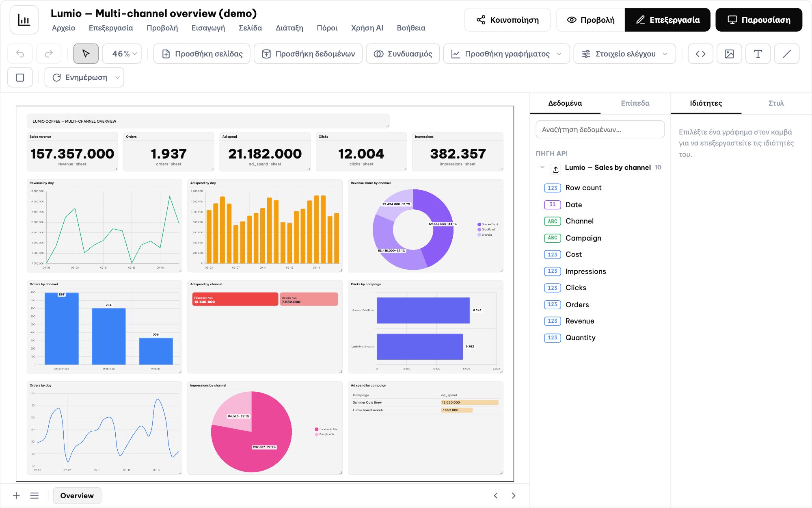Open the Εισαγωγή menu
The image size is (812, 508).
tap(208, 28)
